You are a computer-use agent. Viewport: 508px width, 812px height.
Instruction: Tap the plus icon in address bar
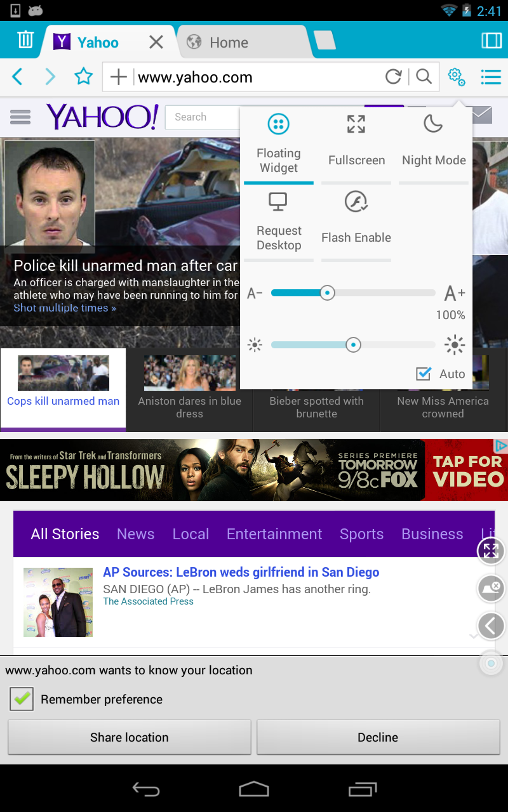click(x=119, y=77)
